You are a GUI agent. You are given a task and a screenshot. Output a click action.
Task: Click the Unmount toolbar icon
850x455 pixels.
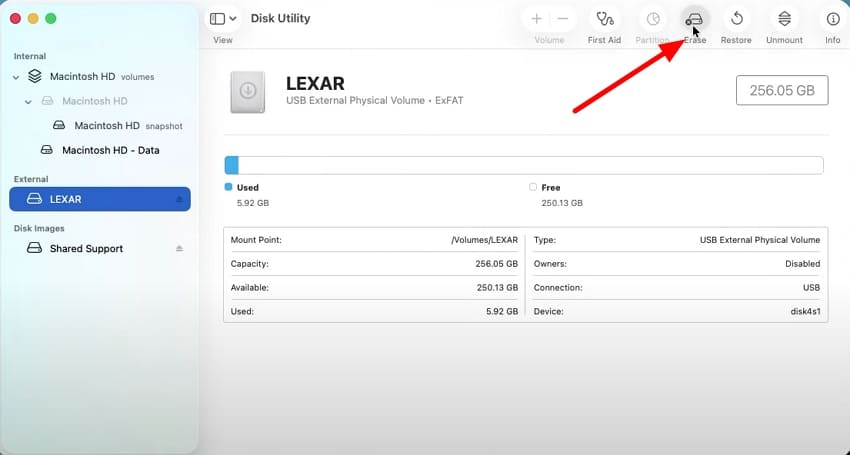coord(784,19)
